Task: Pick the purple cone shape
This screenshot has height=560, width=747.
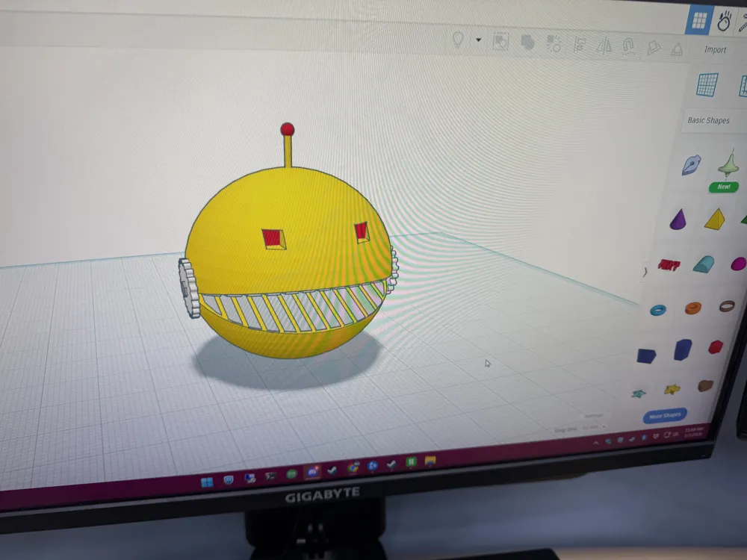Action: click(x=678, y=219)
